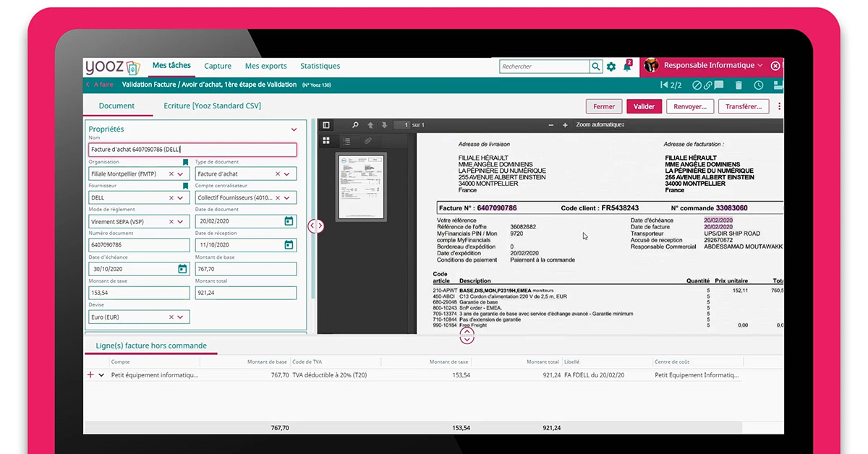Open the notifications bell
The width and height of the screenshot is (868, 454).
pyautogui.click(x=627, y=67)
